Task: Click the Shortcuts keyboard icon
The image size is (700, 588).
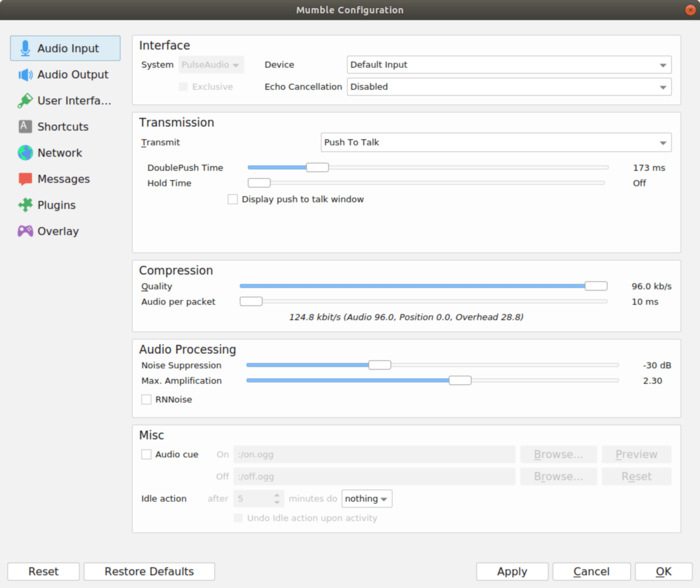Action: click(x=25, y=127)
